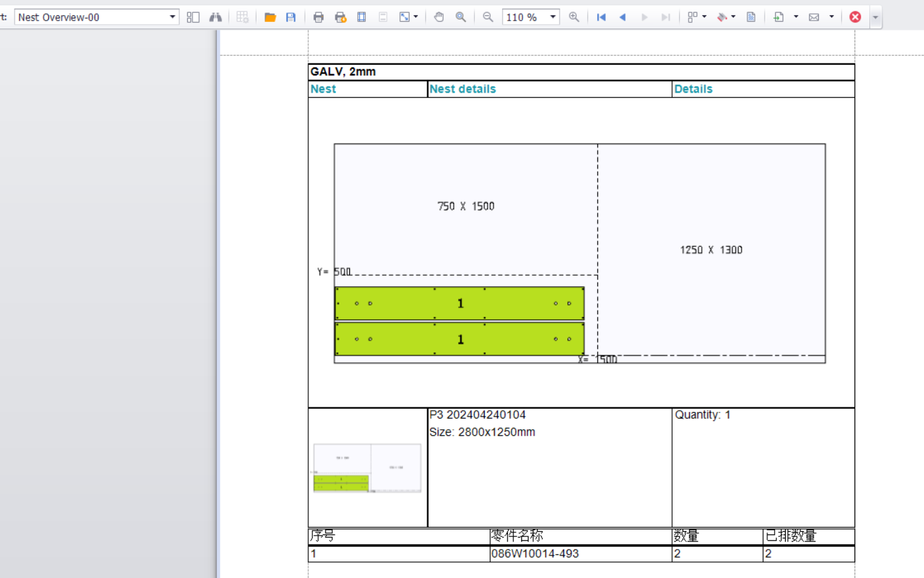The width and height of the screenshot is (924, 578).
Task: Open the binoculars search tool
Action: pyautogui.click(x=216, y=17)
